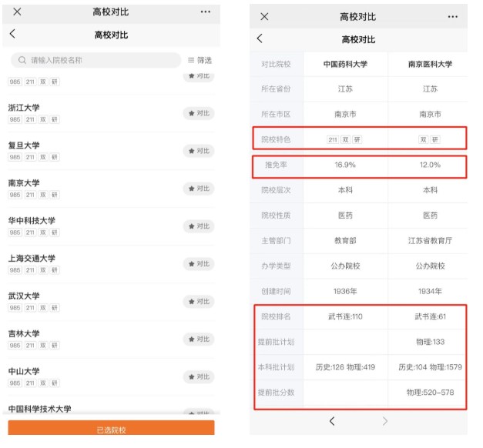Click the 本科批计划 row label

click(x=276, y=367)
